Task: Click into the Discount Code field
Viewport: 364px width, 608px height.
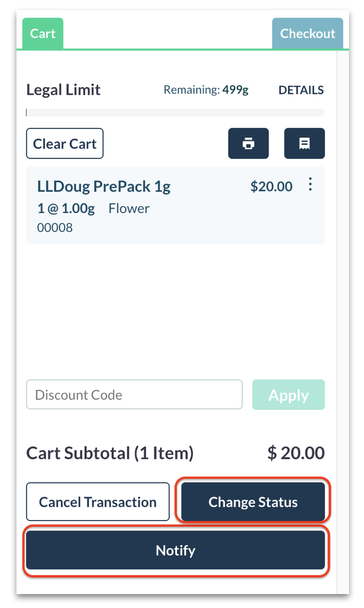Action: coord(134,395)
